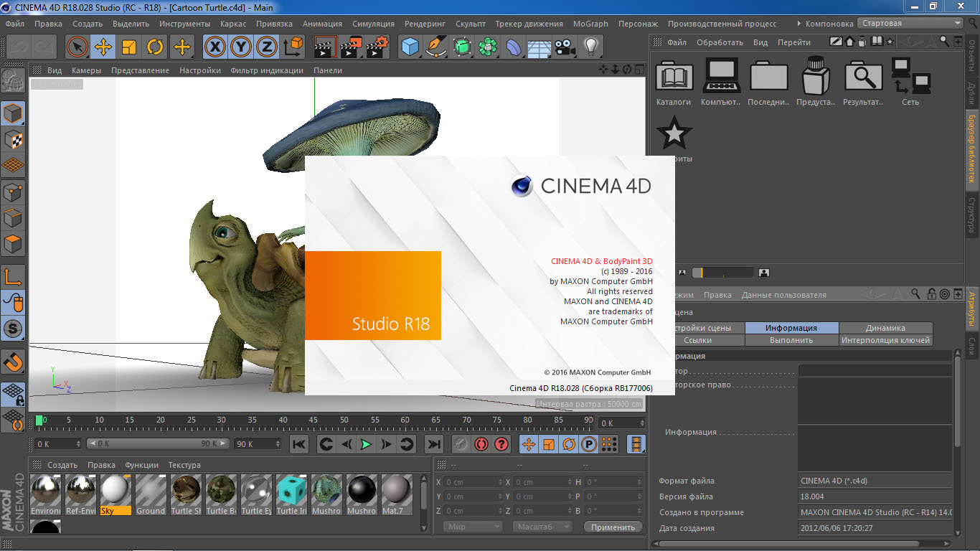This screenshot has height=551, width=980.
Task: Enable Axis mode L-shaped icon
Action: point(13,276)
